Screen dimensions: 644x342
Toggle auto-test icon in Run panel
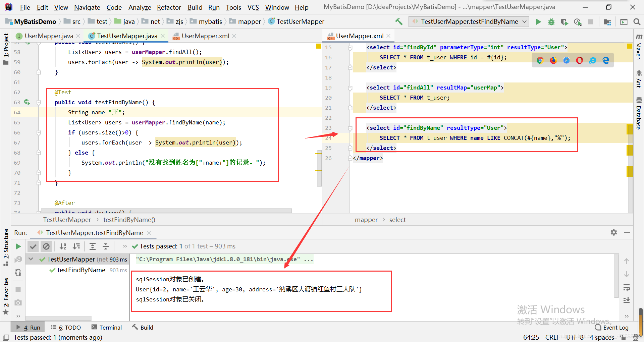(18, 273)
